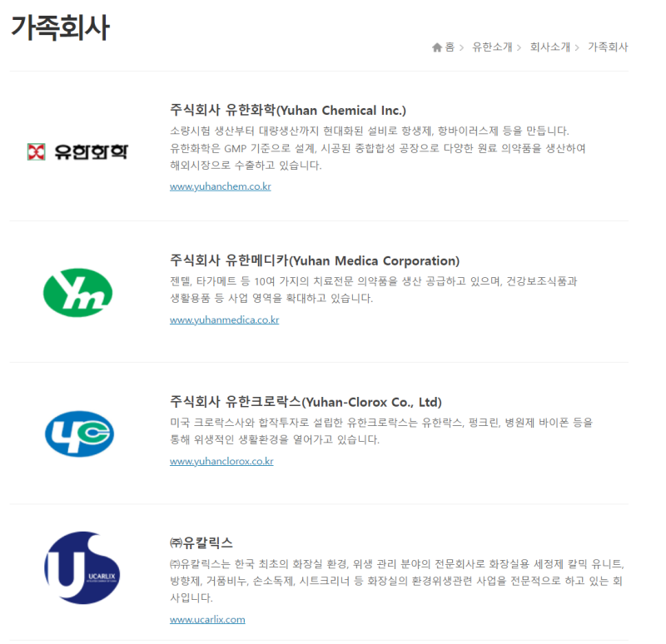This screenshot has width=666, height=644.
Task: Follow the www.ucarlix.com link
Action: tap(207, 619)
